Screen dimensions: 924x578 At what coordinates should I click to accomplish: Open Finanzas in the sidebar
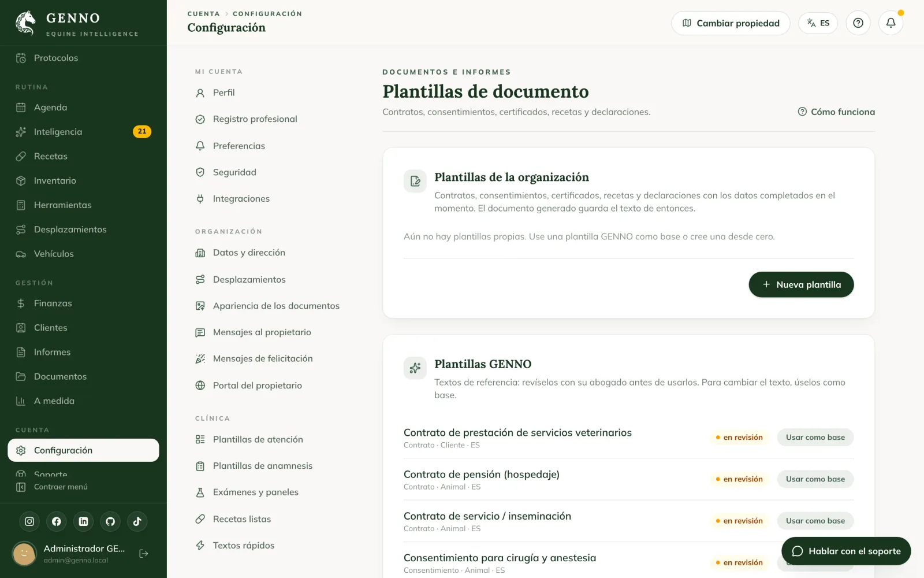click(x=83, y=303)
